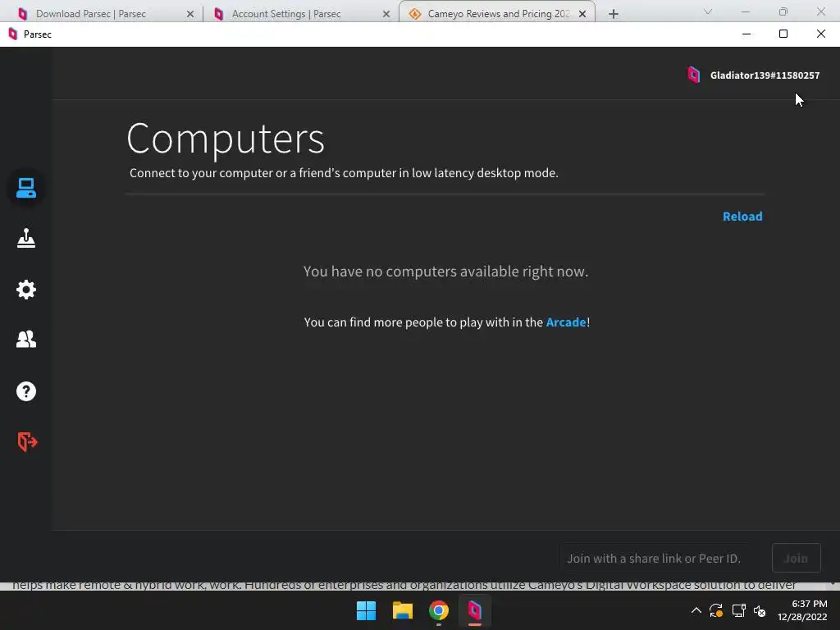Image resolution: width=840 pixels, height=630 pixels.
Task: Open the Friends icon in sidebar
Action: tap(25, 339)
